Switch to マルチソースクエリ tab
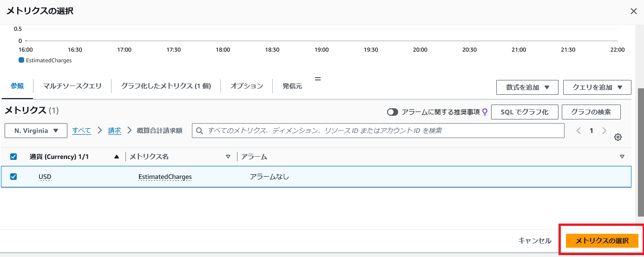Screen dimensions: 644x257 pyautogui.click(x=72, y=86)
